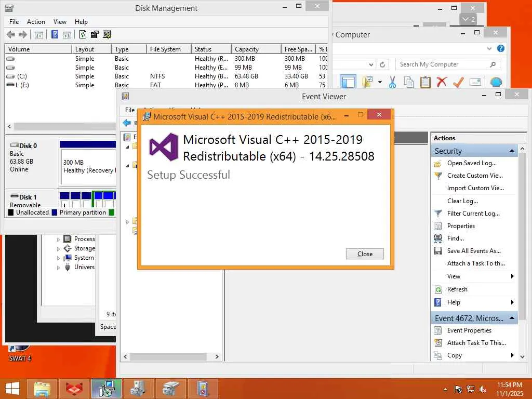Image resolution: width=532 pixels, height=399 pixels.
Task: Click the scissors Cut icon
Action: 393,82
